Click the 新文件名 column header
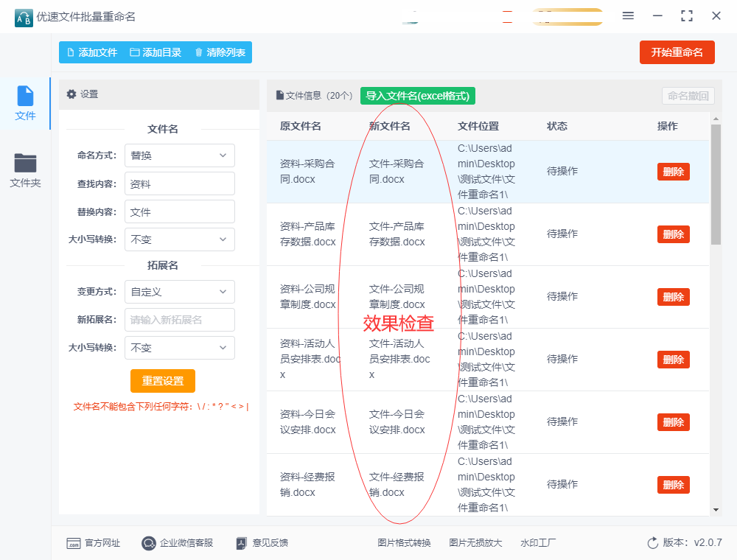The height and width of the screenshot is (560, 737). tap(390, 126)
